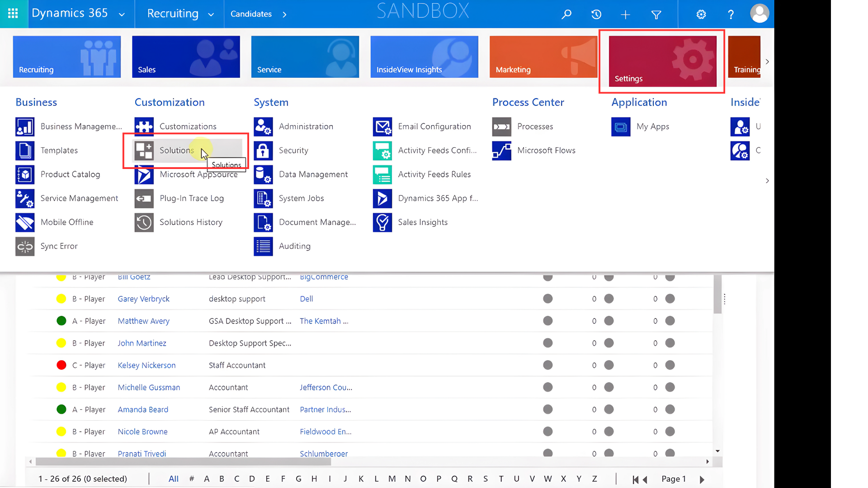Click the Customizations puzzle icon
868x488 pixels.
144,127
